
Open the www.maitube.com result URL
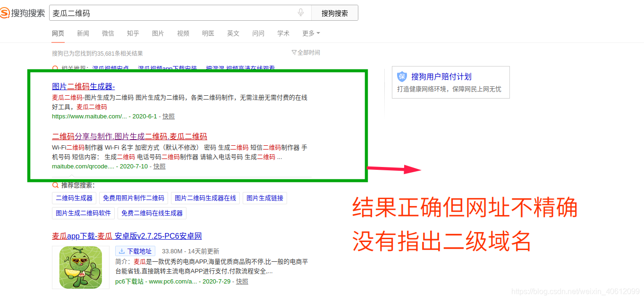(x=89, y=116)
